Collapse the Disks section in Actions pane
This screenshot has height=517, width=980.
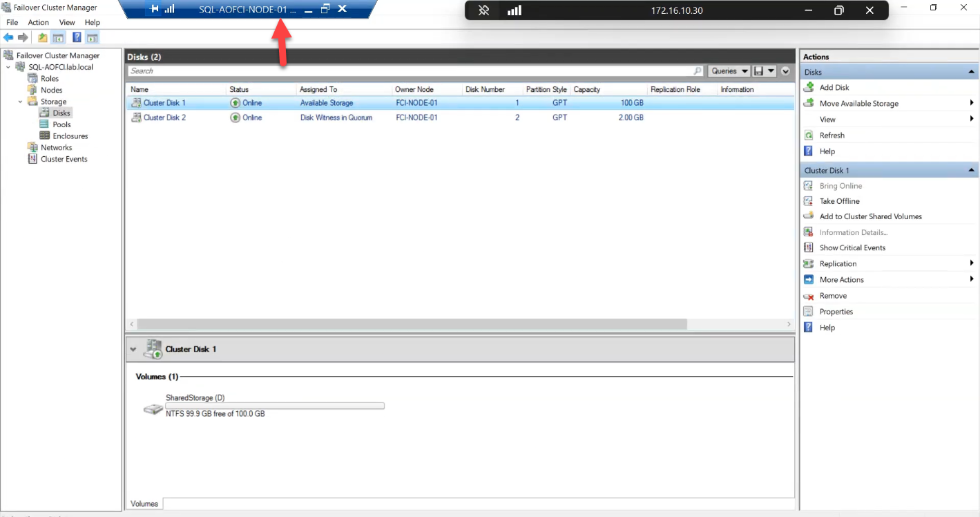coord(972,72)
